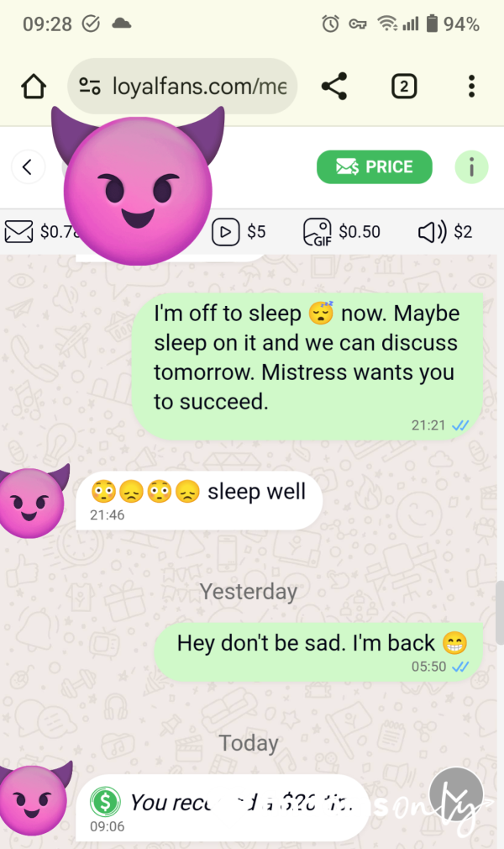Click the chat scrollbar on right edge

(x=500, y=613)
